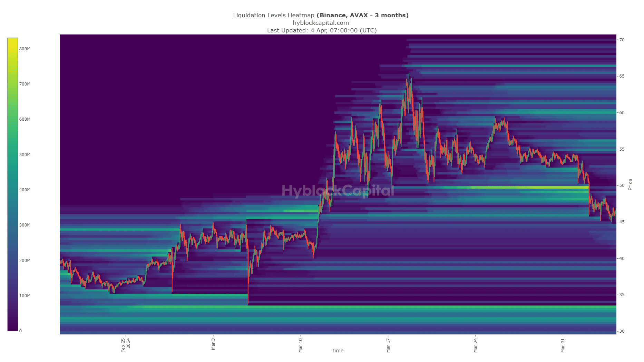Click the price axis tick 70
This screenshot has height=362, width=644.
622,40
